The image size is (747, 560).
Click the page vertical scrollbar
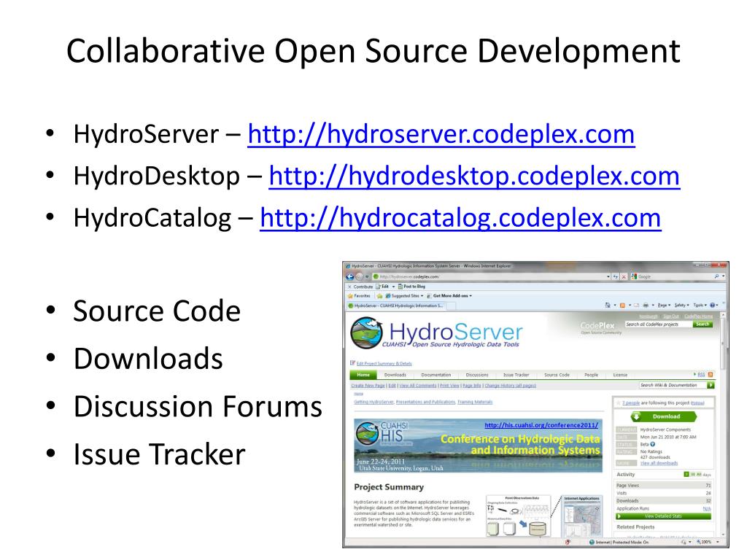[723, 424]
